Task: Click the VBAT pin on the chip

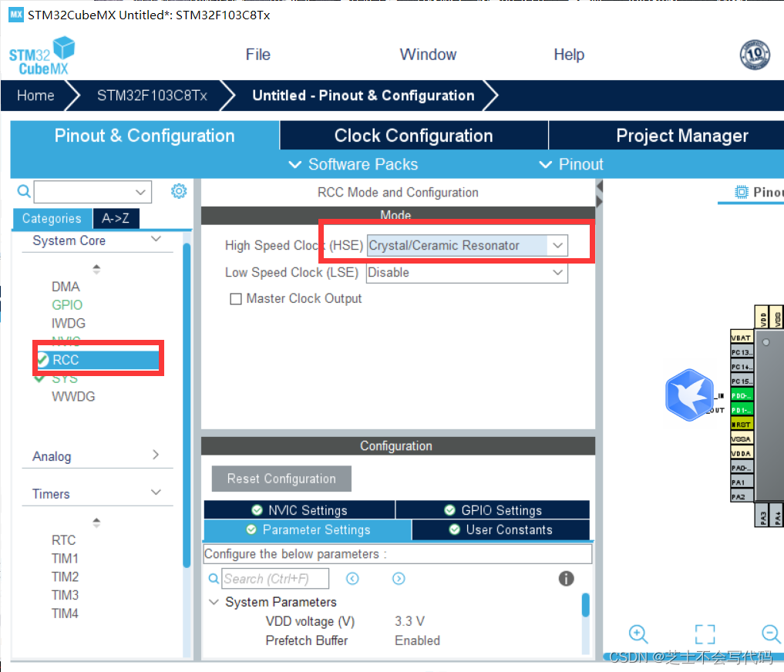Action: [742, 338]
